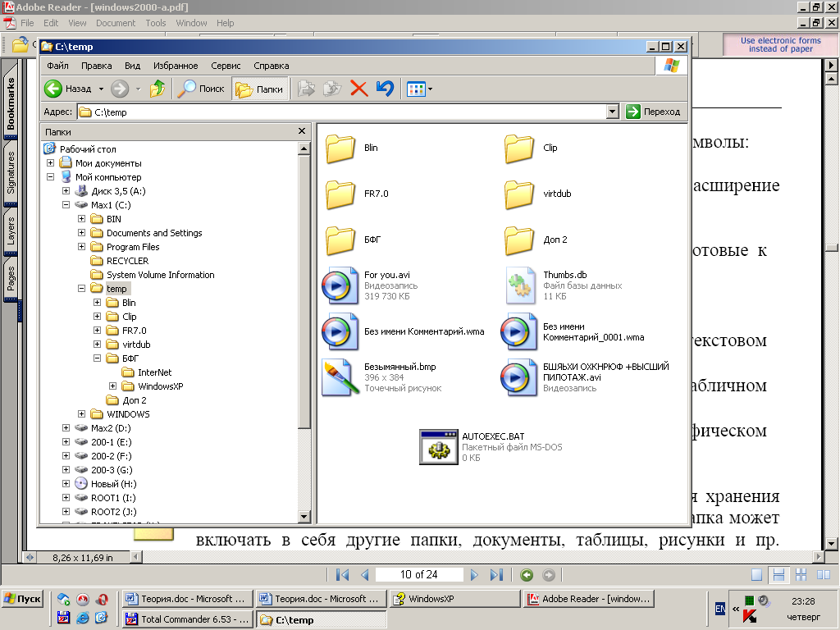
Task: Click the green Назад back arrow
Action: 53,89
